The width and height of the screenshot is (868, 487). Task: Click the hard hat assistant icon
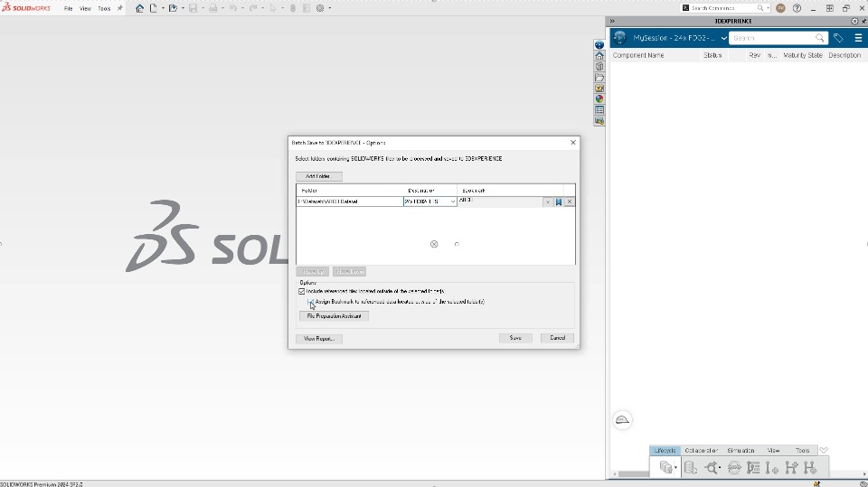(x=622, y=420)
